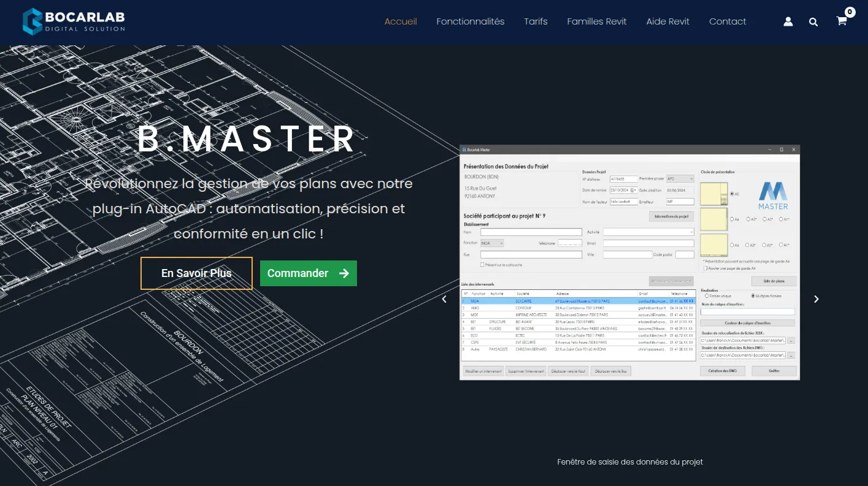The height and width of the screenshot is (486, 868).
Task: Click the calendar icon in Date de remise
Action: click(634, 191)
